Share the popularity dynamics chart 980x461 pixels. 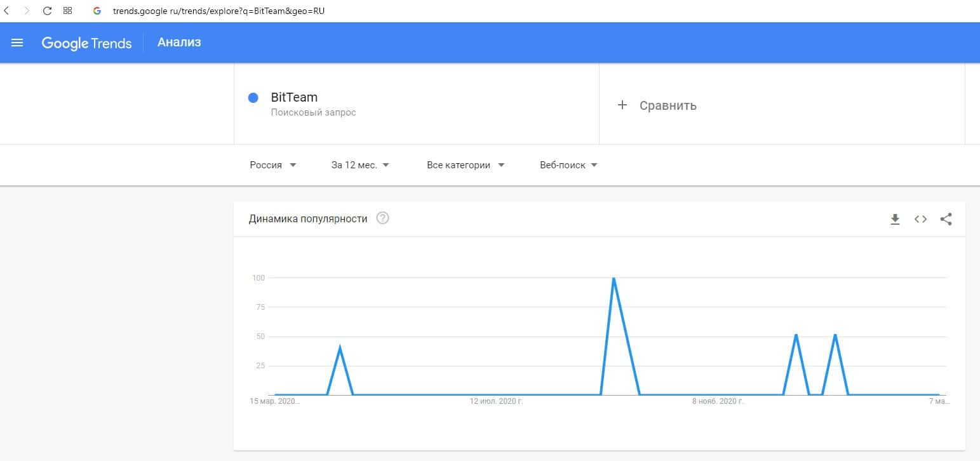point(946,219)
